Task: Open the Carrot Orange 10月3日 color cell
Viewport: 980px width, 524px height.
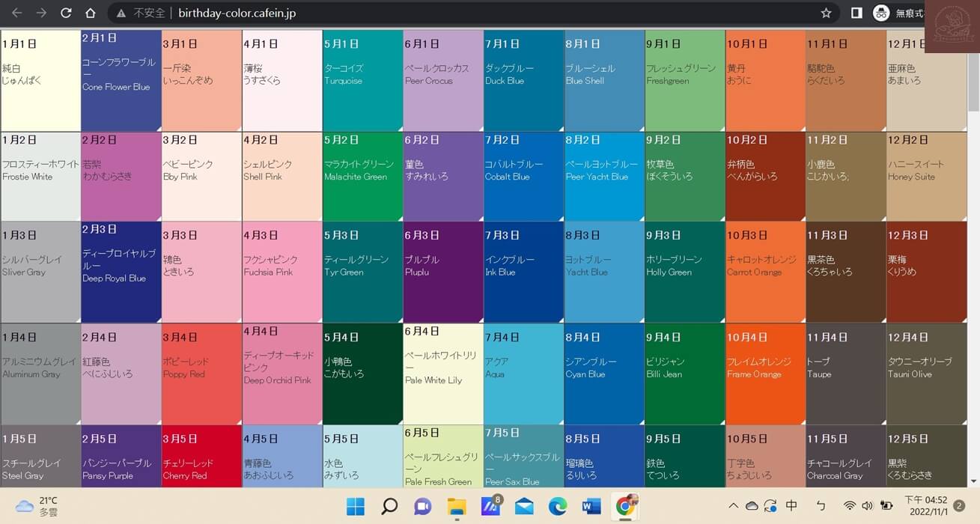Action: pos(765,272)
